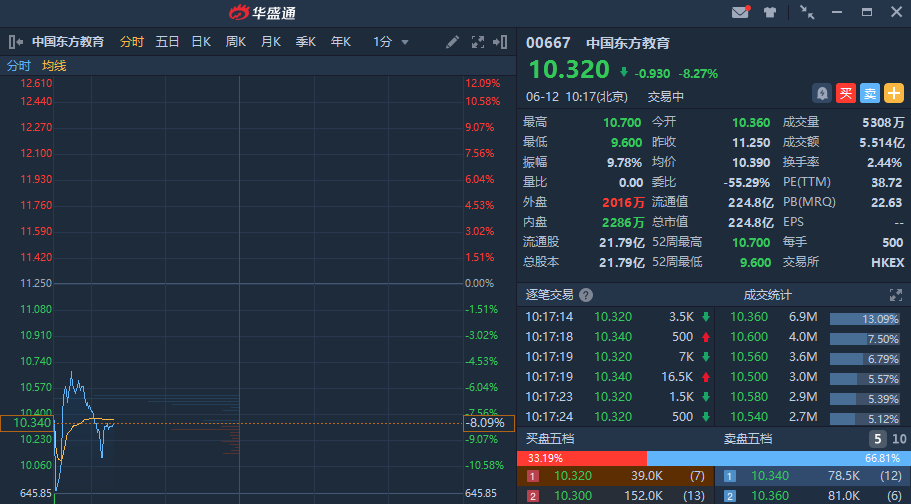
Task: Click the -8.09% crosshair percentage label
Action: 489,423
